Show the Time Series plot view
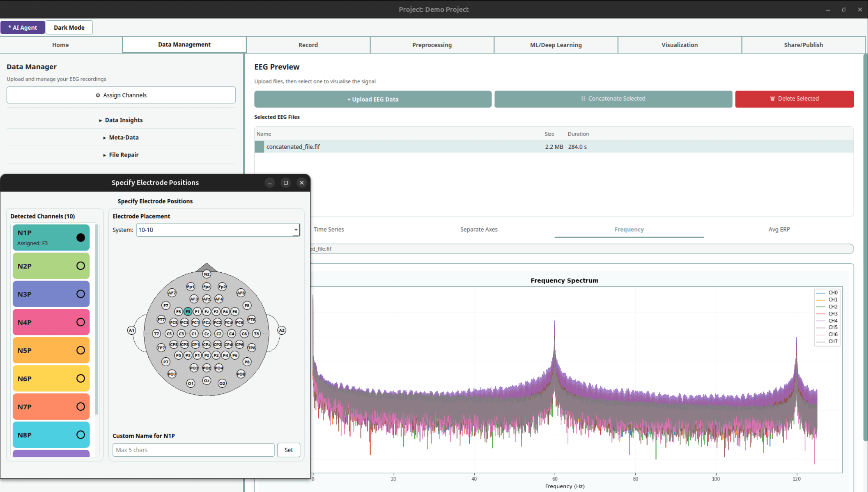 (x=329, y=230)
